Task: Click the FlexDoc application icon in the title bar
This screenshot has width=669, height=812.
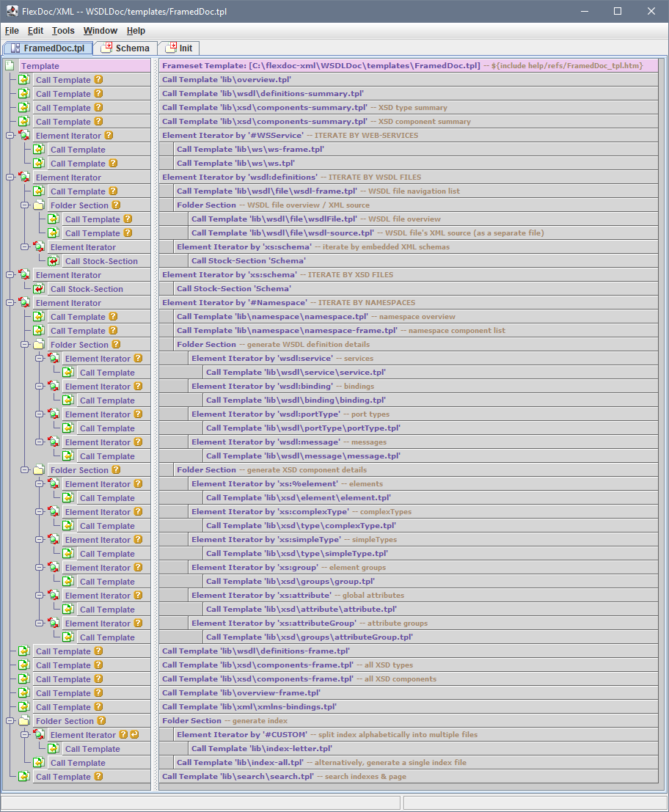Action: 12,12
